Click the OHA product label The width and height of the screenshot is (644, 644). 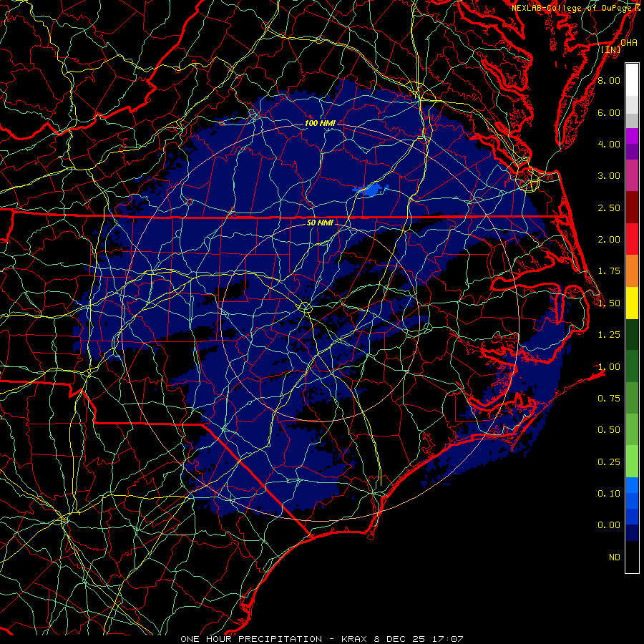pos(629,43)
